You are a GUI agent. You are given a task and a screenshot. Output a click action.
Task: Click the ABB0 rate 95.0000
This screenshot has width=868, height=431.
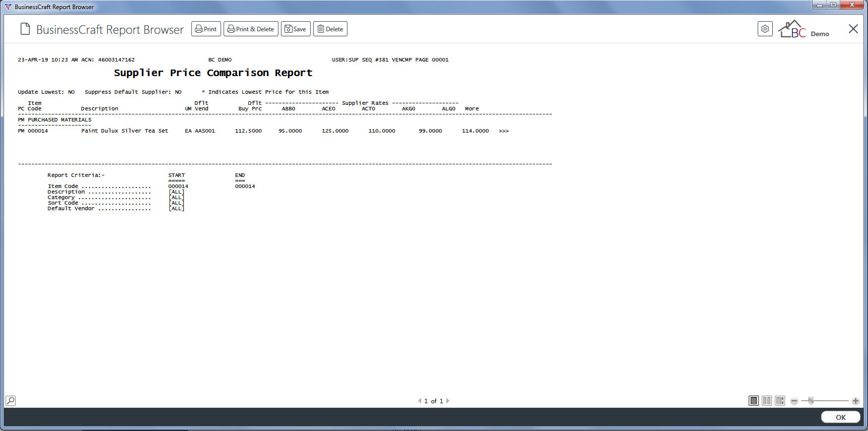[290, 131]
